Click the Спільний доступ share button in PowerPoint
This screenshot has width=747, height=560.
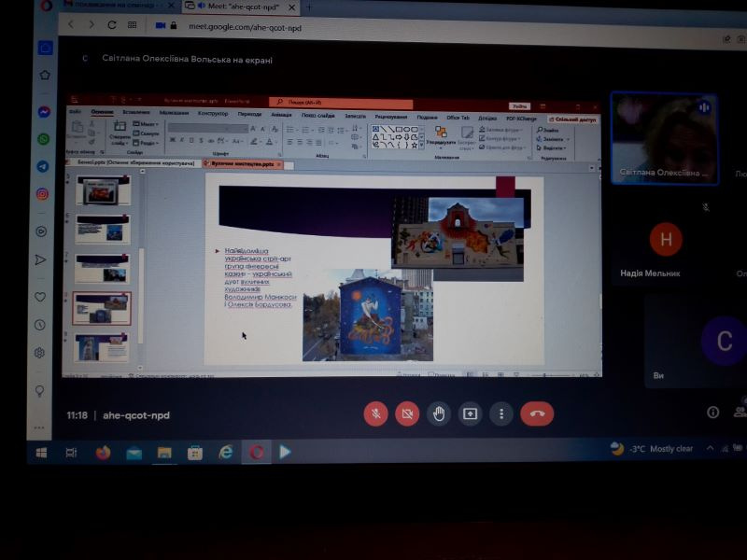point(572,119)
